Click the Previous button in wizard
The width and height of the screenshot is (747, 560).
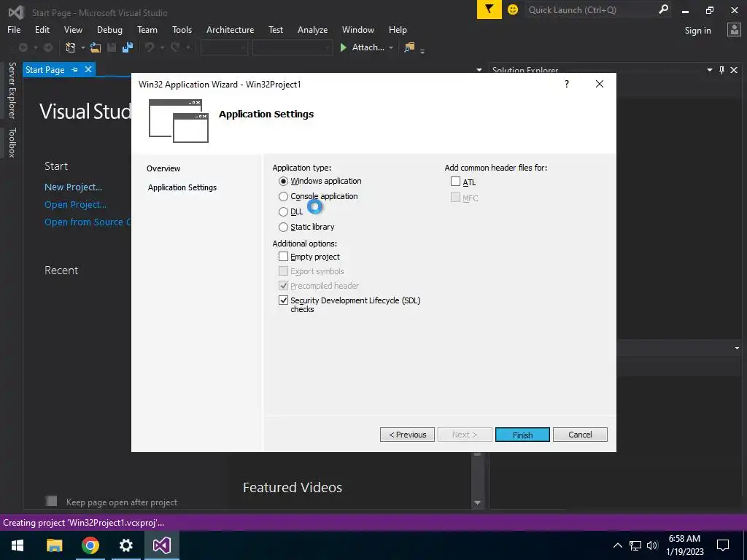tap(407, 435)
